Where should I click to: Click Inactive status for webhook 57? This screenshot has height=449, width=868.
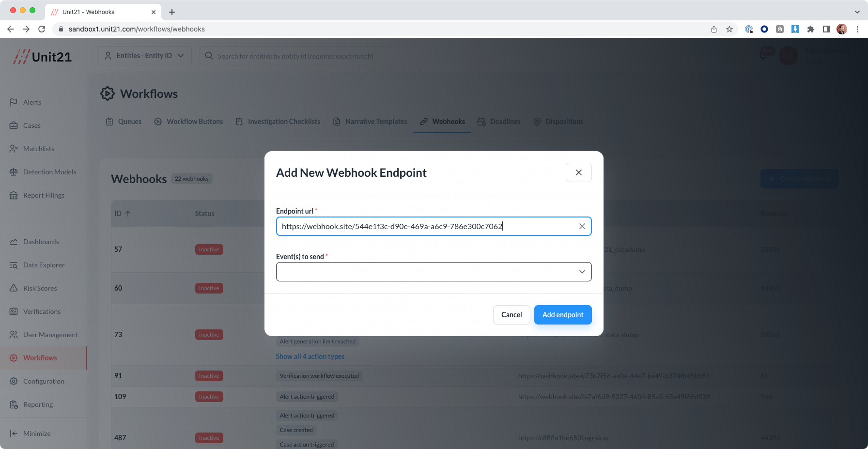pos(209,249)
